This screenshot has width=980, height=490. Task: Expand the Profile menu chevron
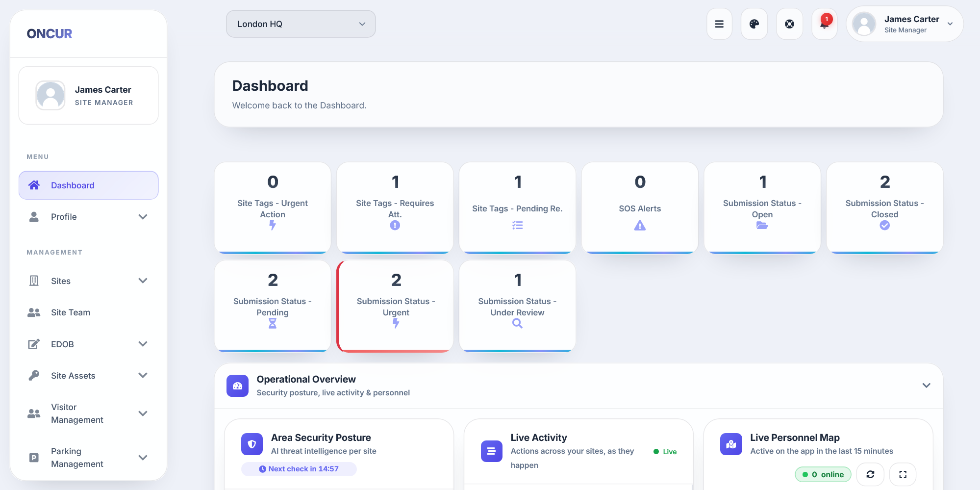coord(143,217)
